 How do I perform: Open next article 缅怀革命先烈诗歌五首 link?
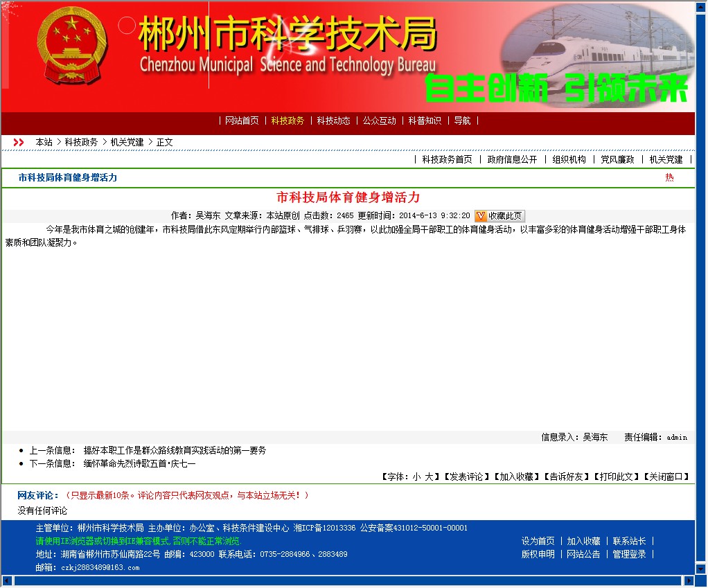pos(139,463)
